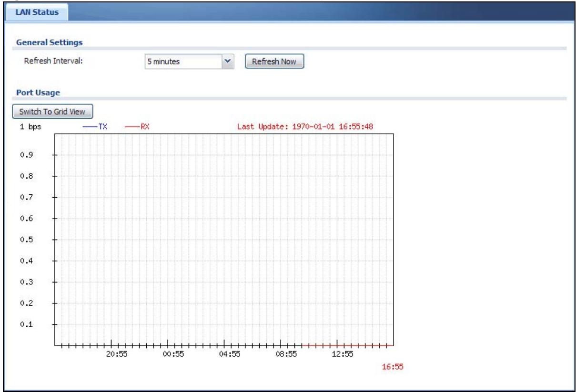Click the Refresh Now button
Image resolution: width=576 pixels, height=392 pixels.
pyautogui.click(x=274, y=61)
